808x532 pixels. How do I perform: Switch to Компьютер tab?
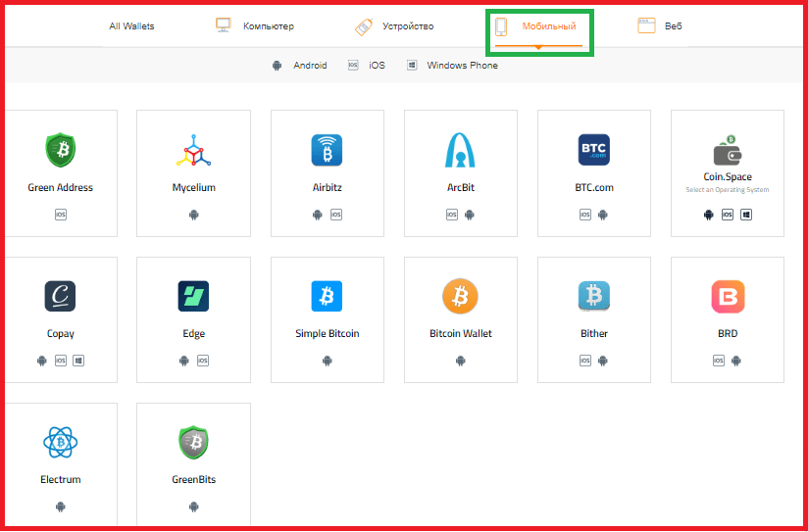coord(255,25)
